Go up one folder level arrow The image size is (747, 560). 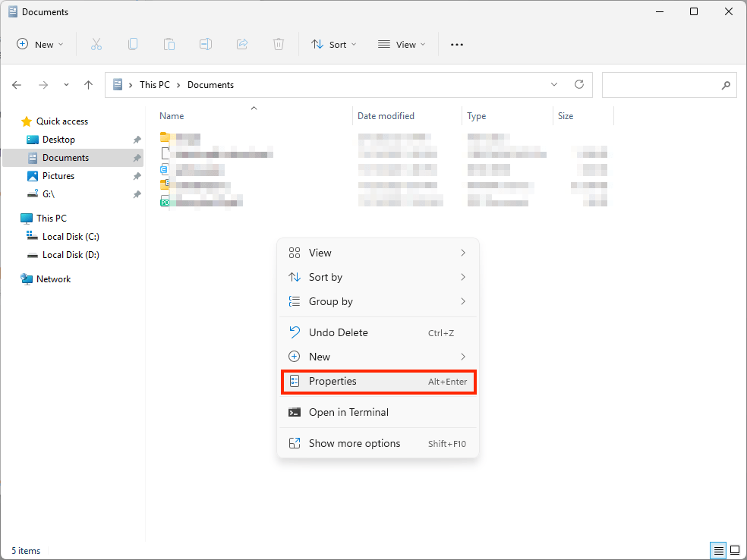coord(88,85)
